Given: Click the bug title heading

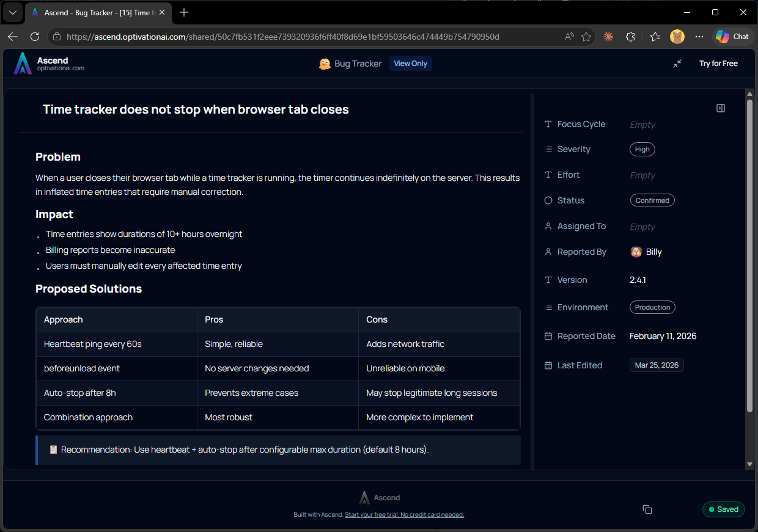Looking at the screenshot, I should tap(196, 110).
